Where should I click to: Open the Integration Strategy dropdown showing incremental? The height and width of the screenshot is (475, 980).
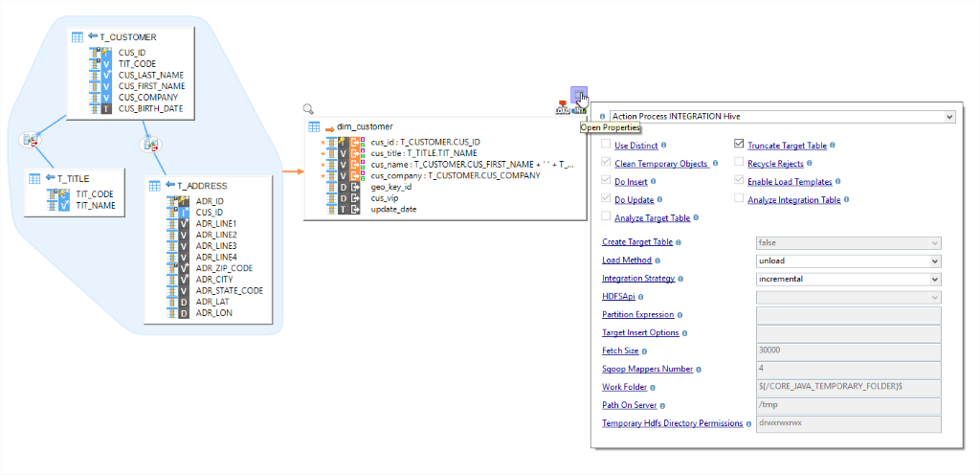[x=849, y=279]
